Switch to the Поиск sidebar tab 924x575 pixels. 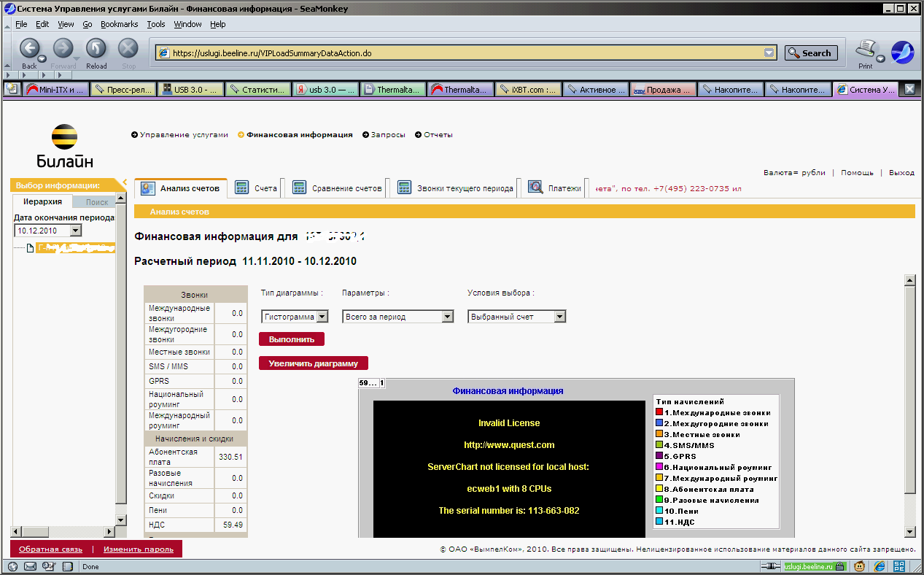click(96, 202)
